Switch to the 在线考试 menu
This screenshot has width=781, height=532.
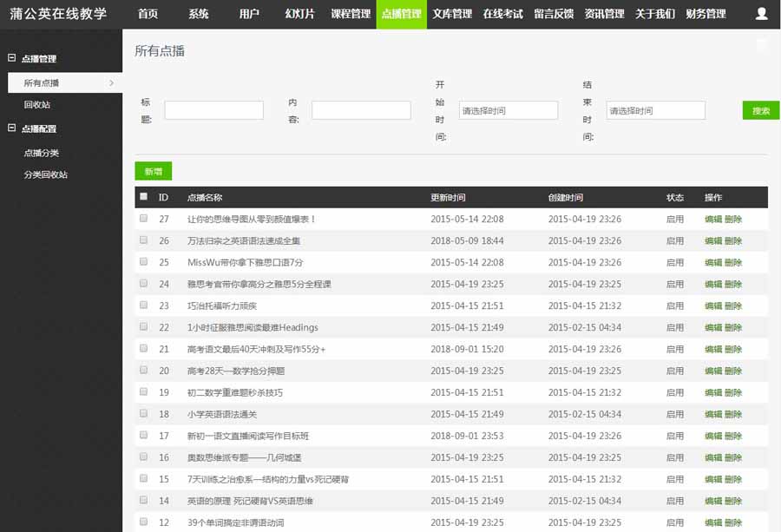(502, 14)
